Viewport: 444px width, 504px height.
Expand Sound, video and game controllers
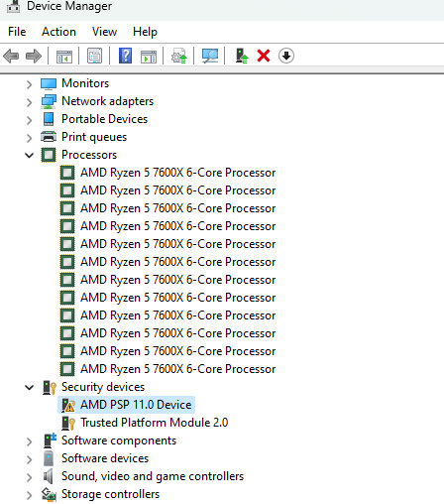tap(30, 477)
